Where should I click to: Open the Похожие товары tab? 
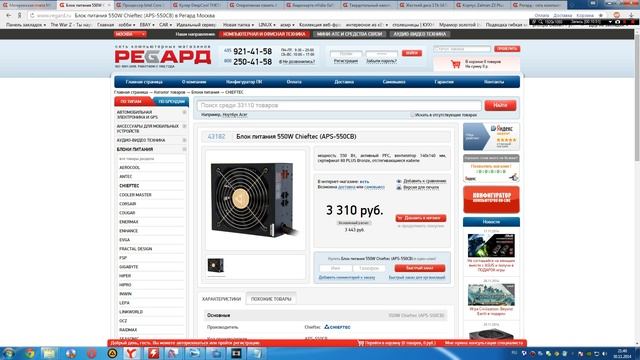coord(271,299)
